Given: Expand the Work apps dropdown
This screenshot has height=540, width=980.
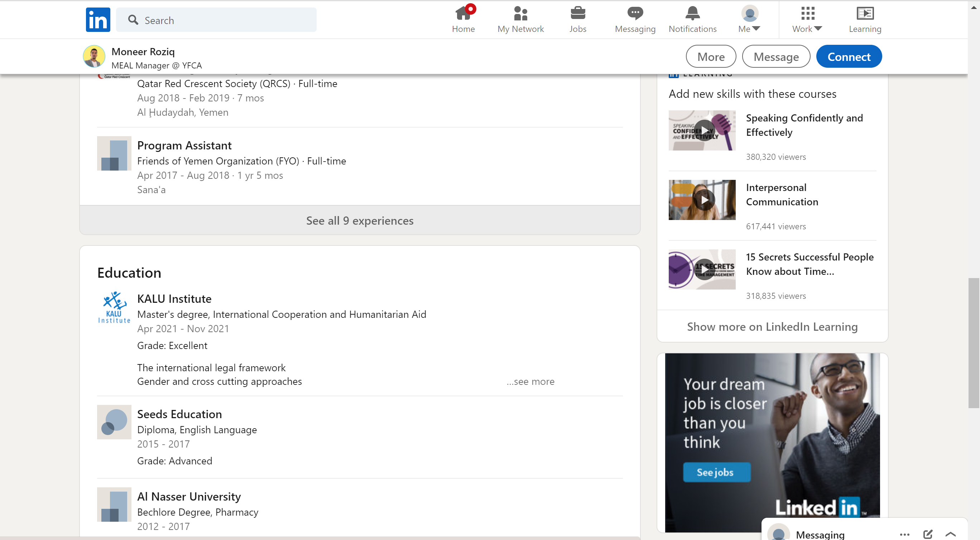Looking at the screenshot, I should [x=807, y=20].
